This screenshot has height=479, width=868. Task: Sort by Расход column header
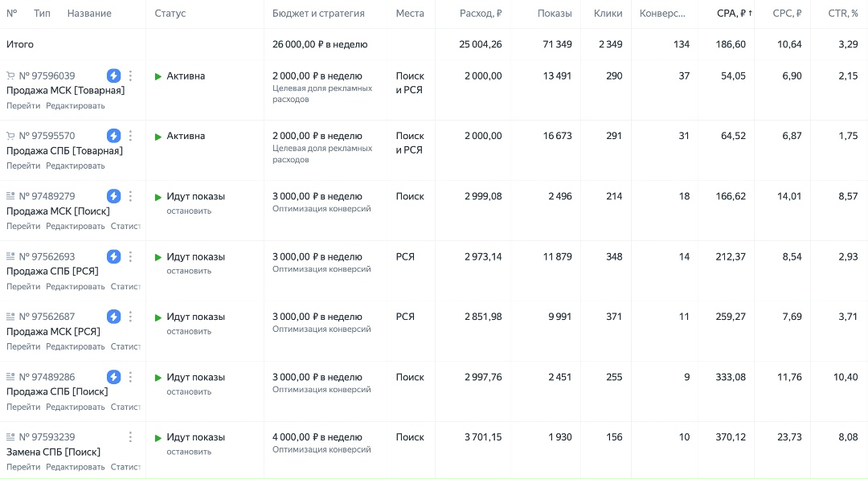pos(481,14)
